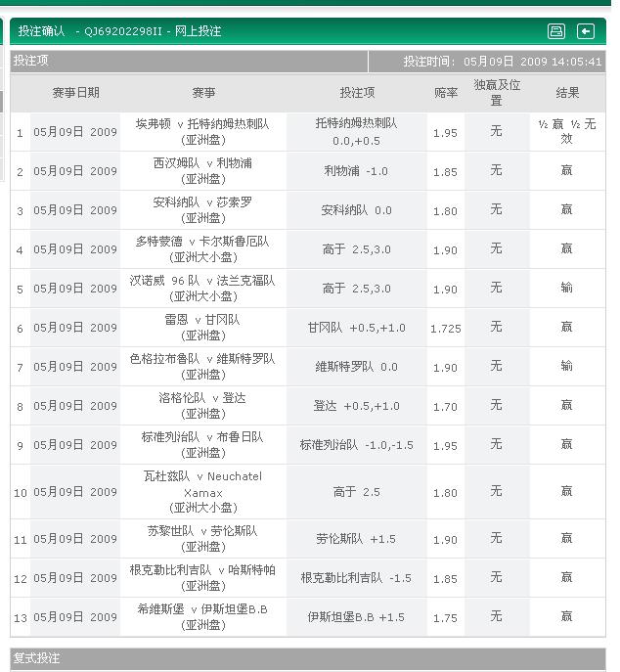Select the 赔率 column header

(x=446, y=93)
